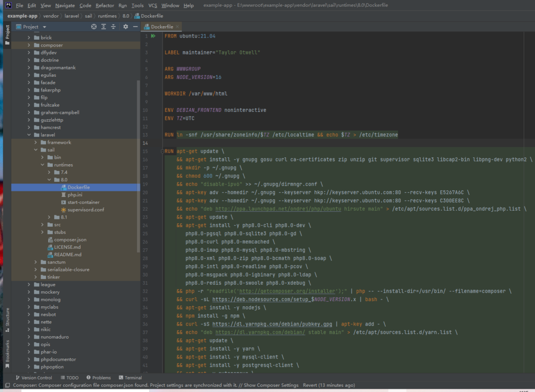
Task: Expand the mockery folder in vendor
Action: [30, 292]
